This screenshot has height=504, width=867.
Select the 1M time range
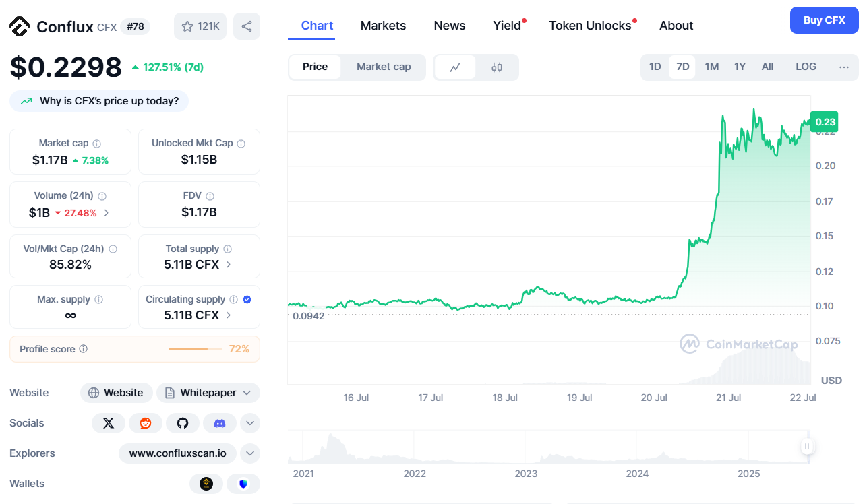(x=711, y=67)
